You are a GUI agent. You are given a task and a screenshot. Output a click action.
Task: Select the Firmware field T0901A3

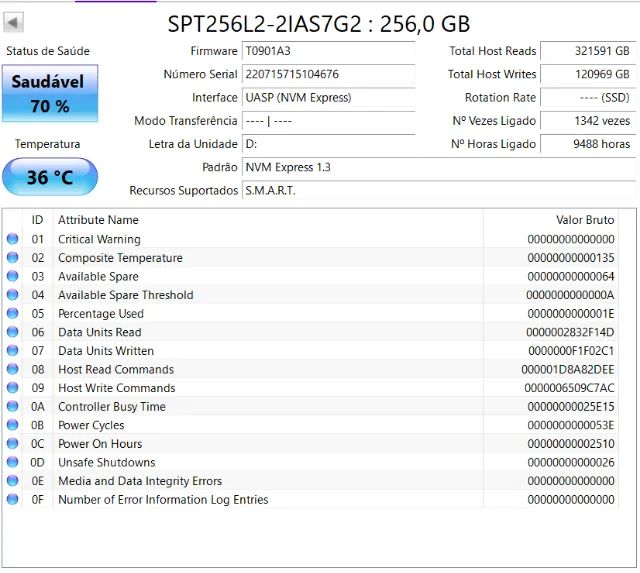point(329,51)
